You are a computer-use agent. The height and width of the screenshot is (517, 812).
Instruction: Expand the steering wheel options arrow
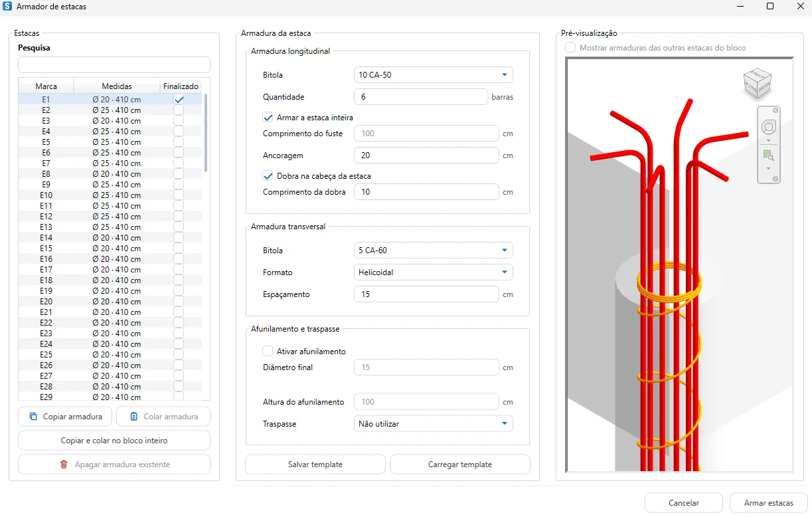(768, 141)
